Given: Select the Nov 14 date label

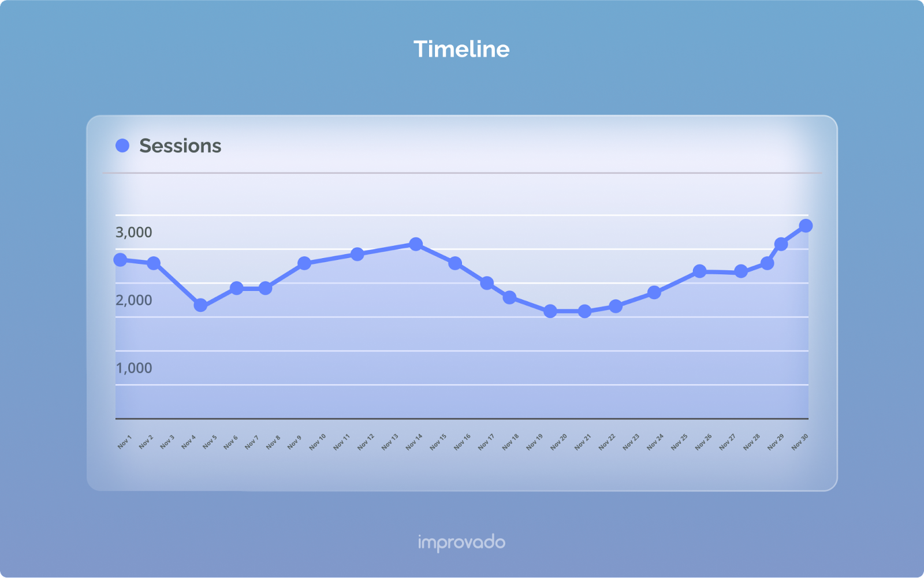Looking at the screenshot, I should pos(414,442).
